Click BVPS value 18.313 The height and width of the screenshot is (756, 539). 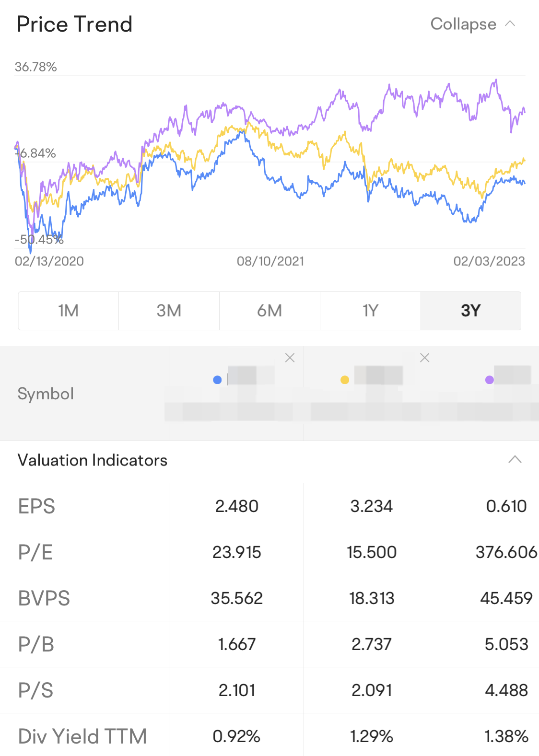372,598
